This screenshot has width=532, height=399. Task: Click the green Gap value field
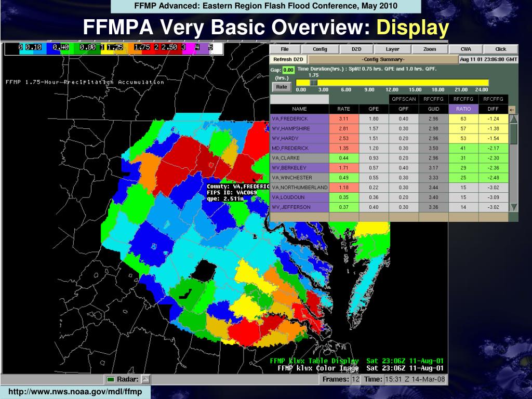[x=288, y=70]
